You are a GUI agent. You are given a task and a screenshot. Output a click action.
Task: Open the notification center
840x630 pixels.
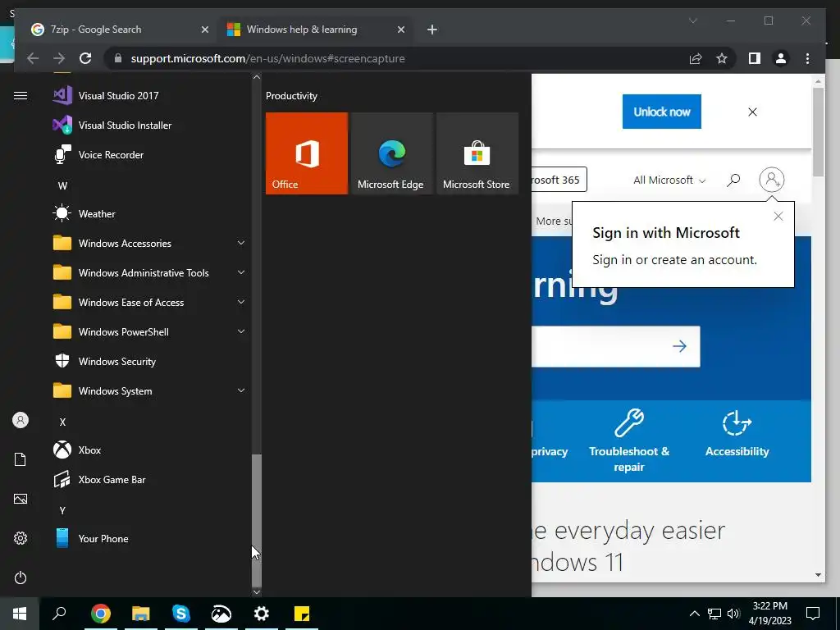click(813, 614)
